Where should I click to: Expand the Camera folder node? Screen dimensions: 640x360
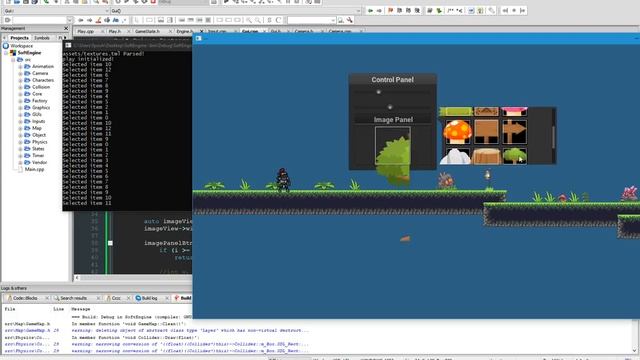pos(20,73)
